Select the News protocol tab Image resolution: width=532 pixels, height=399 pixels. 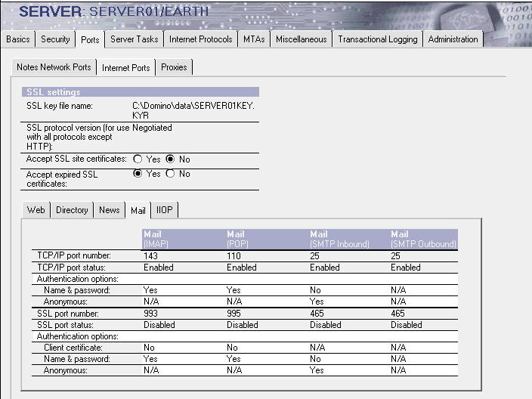click(110, 210)
